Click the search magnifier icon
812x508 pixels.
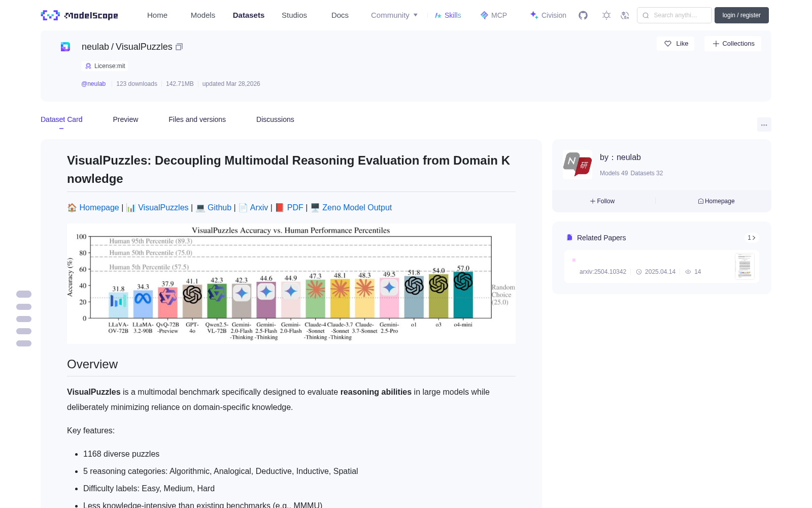646,15
